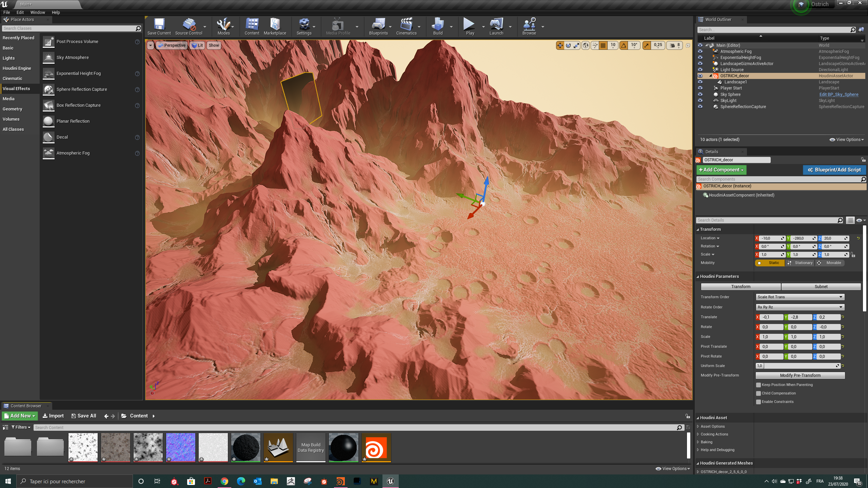
Task: Click Add New in Content Browser
Action: click(x=20, y=416)
